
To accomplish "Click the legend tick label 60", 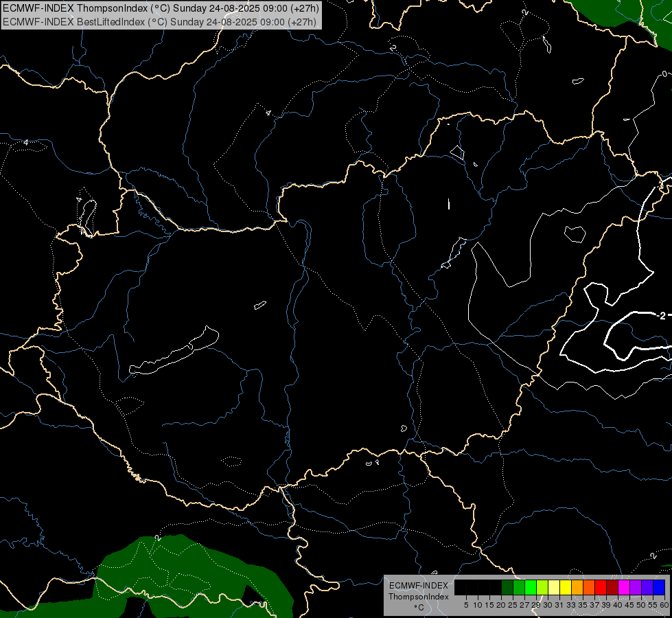I will pyautogui.click(x=664, y=605).
